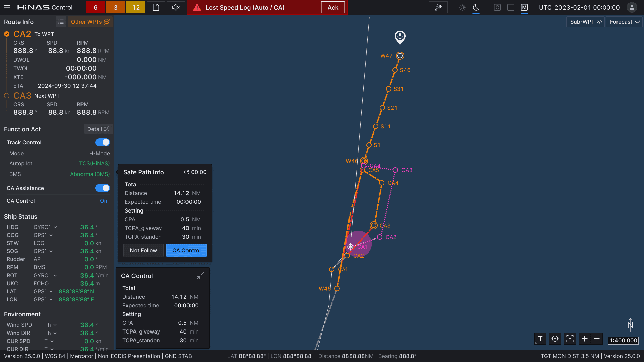Viewport: 644px width, 362px height.
Task: Open the Other WPTs tab
Action: 90,22
